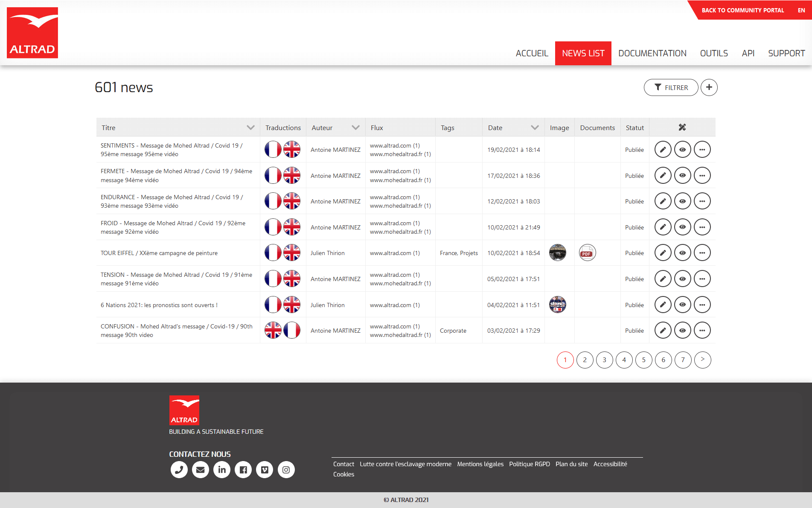Toggle visibility eye for TENSION news
The image size is (812, 508).
[x=682, y=279]
